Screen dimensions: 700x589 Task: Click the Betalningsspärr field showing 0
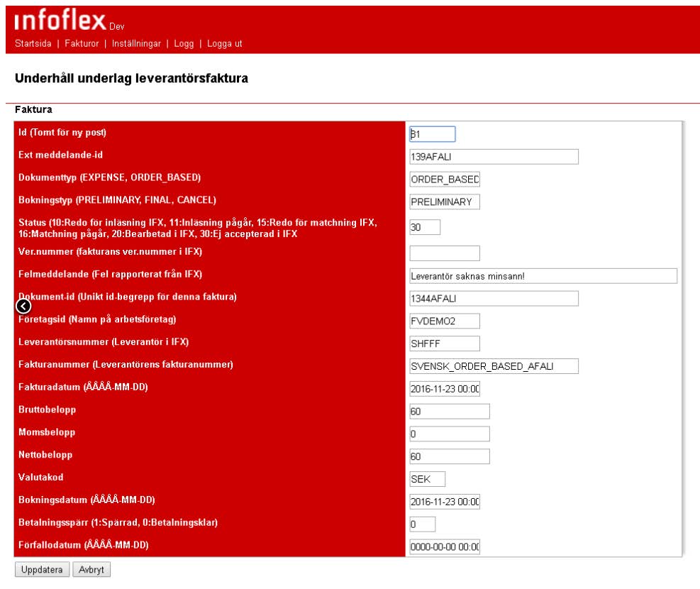(x=422, y=524)
